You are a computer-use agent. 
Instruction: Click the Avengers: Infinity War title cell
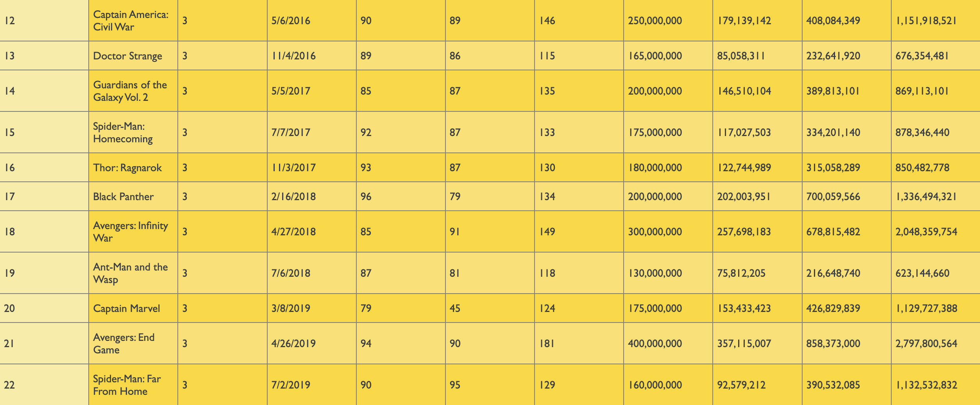pos(133,232)
